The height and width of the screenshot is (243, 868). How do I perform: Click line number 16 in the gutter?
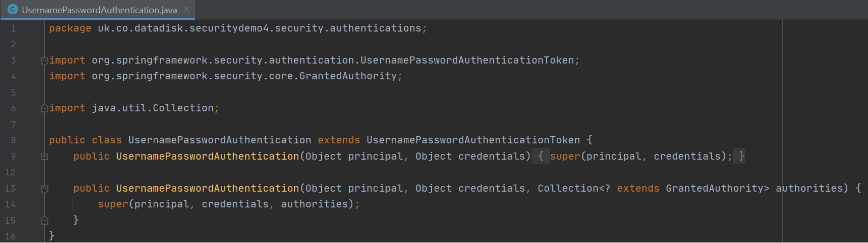pyautogui.click(x=11, y=236)
